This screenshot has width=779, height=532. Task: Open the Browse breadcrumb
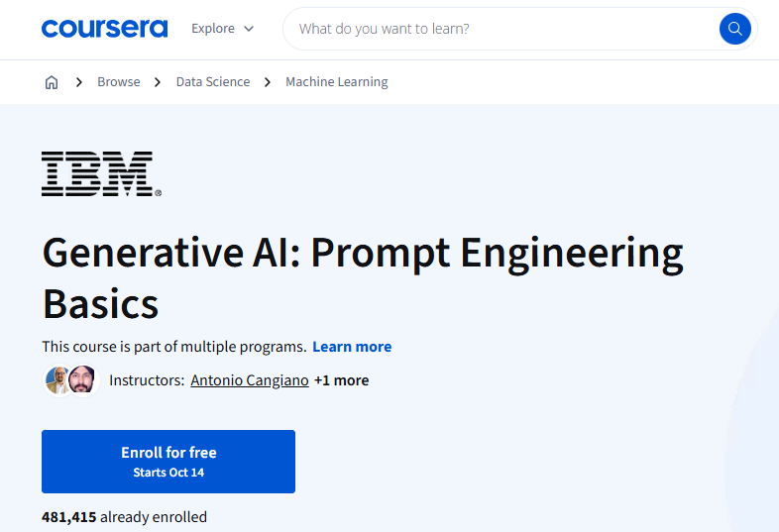click(119, 82)
